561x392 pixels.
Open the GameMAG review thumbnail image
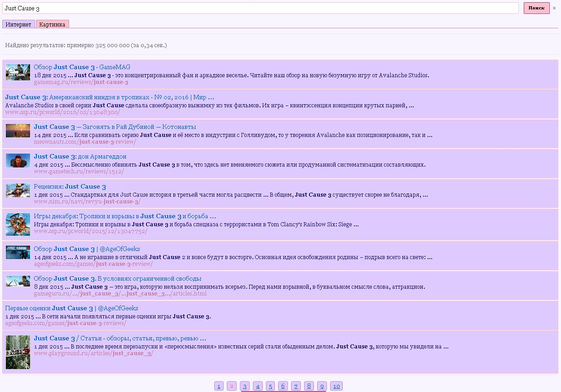pyautogui.click(x=18, y=72)
